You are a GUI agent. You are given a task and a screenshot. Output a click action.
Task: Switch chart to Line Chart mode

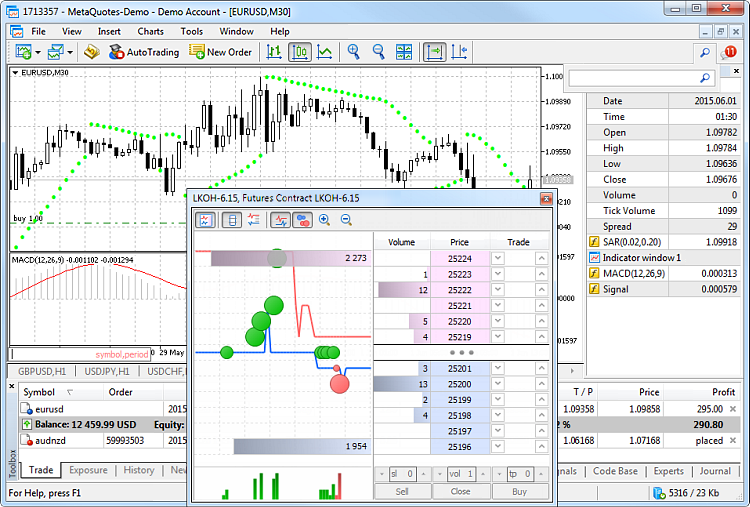pyautogui.click(x=325, y=52)
